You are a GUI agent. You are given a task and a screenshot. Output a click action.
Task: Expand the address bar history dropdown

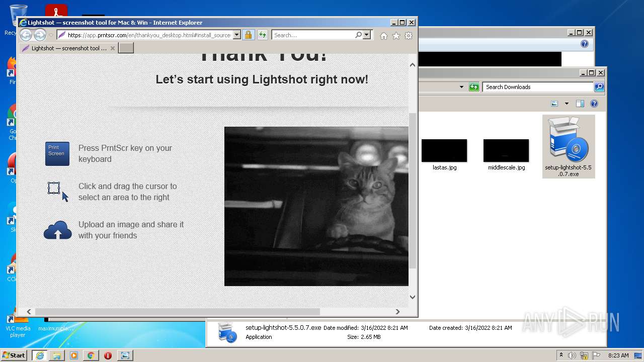tap(236, 35)
